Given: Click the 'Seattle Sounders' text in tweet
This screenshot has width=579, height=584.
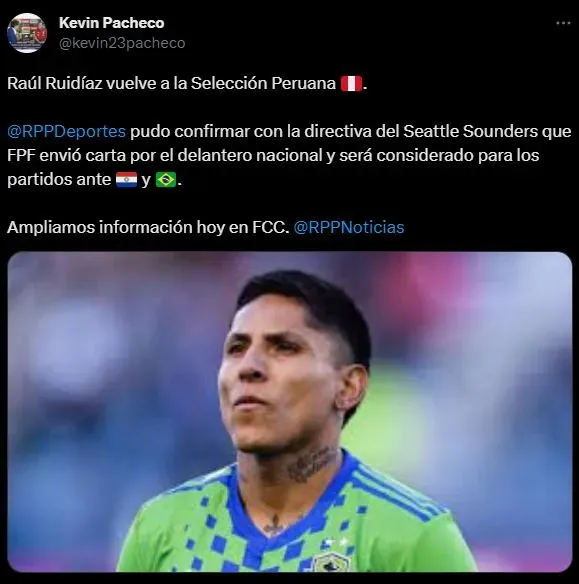Looking at the screenshot, I should [468, 131].
